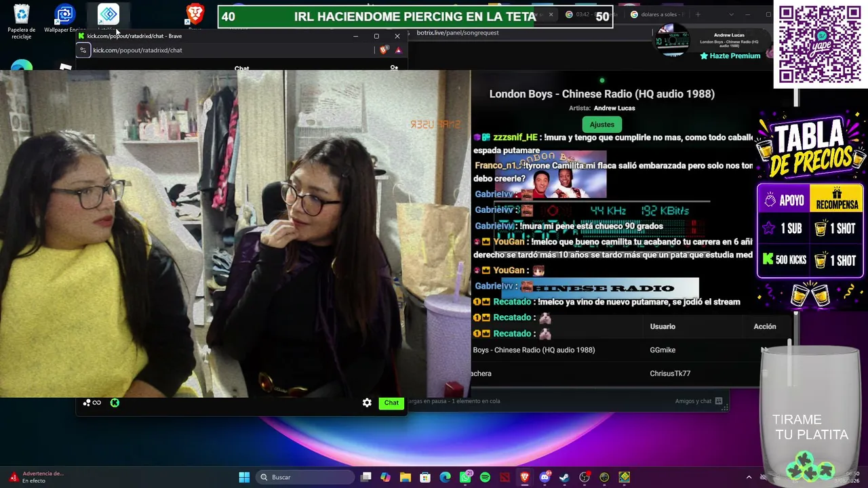Click the Amigos y chat link
868x488 pixels.
(693, 401)
